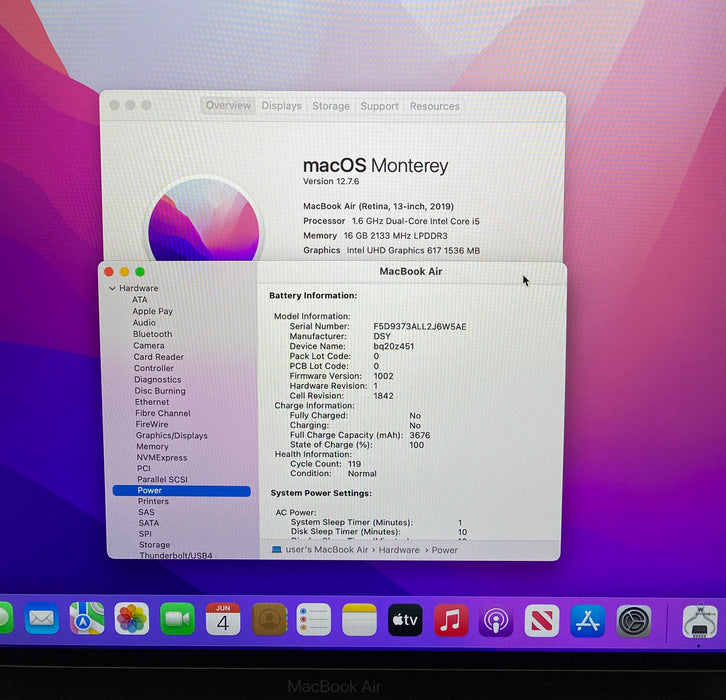726x700 pixels.
Task: Select Memory in the sidebar
Action: [152, 446]
